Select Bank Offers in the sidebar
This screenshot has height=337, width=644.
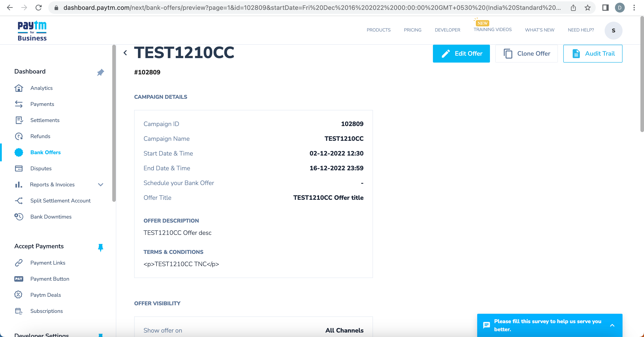[x=45, y=152]
